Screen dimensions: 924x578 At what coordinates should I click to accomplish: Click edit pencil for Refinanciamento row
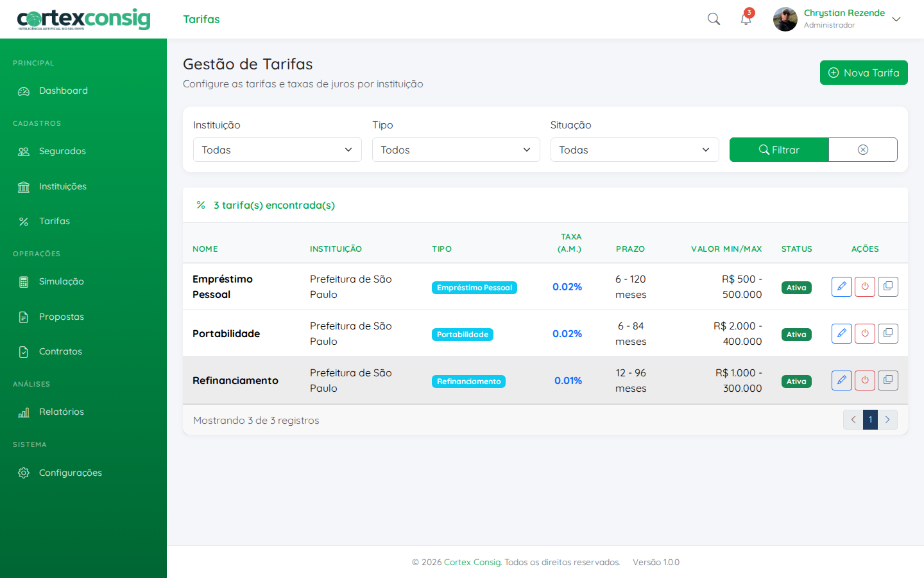click(x=841, y=380)
